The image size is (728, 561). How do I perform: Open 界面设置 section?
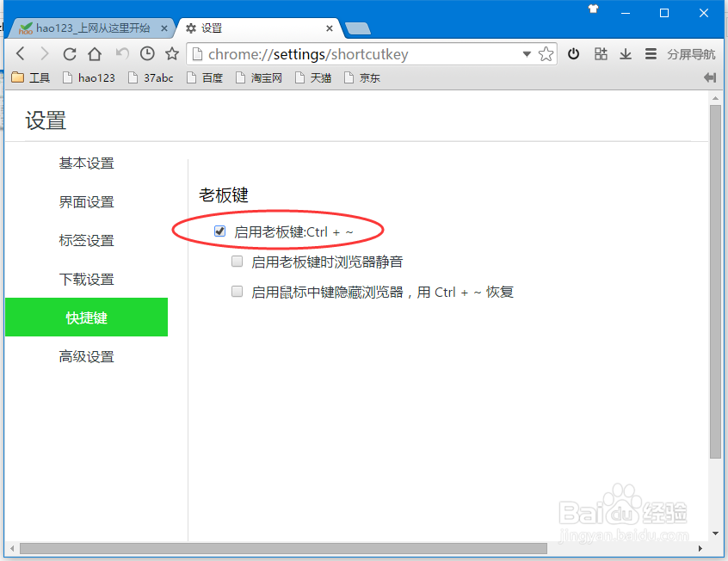coord(86,202)
